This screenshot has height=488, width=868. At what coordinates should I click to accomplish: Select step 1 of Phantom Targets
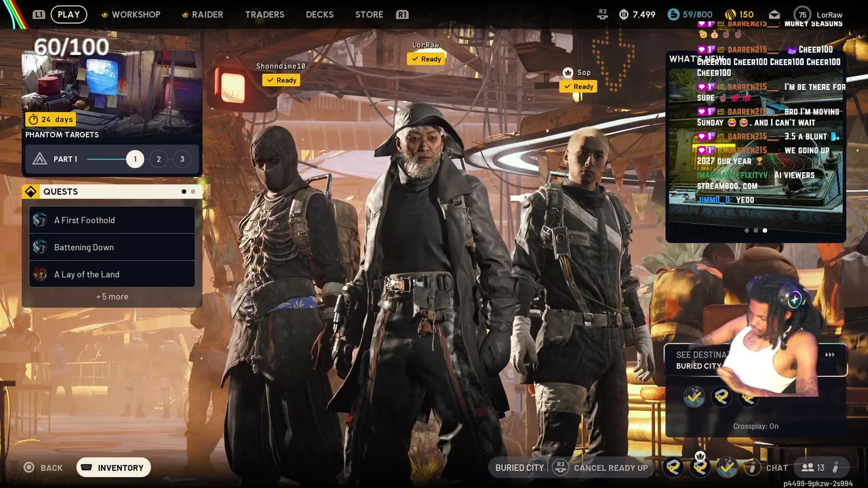pyautogui.click(x=135, y=159)
